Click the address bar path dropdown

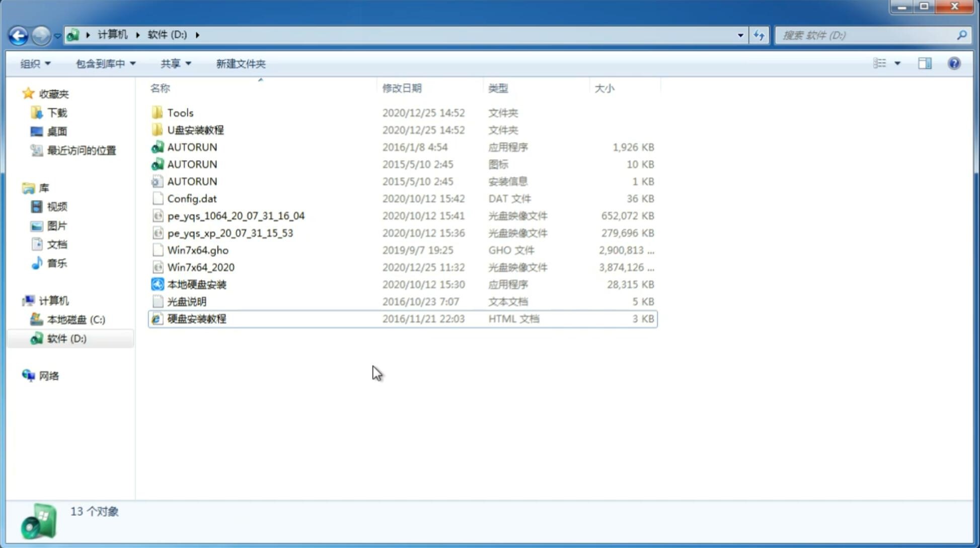740,34
